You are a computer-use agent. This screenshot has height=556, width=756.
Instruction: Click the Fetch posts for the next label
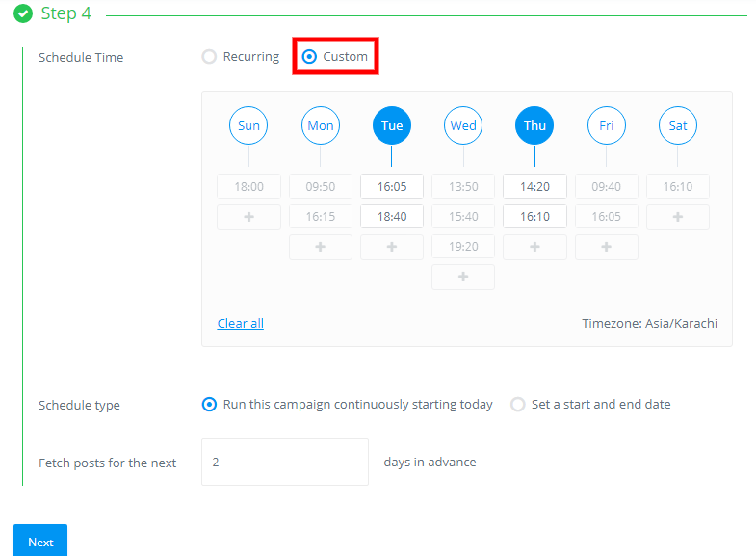pyautogui.click(x=108, y=463)
